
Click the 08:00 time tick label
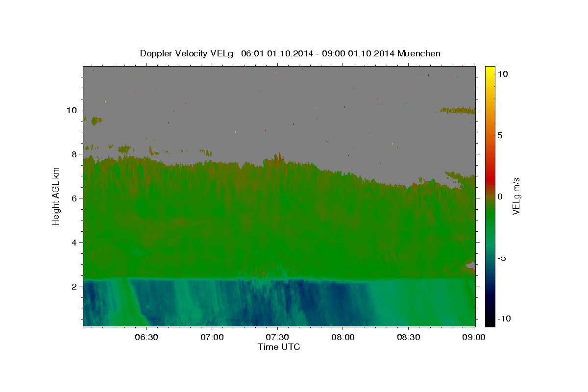343,337
